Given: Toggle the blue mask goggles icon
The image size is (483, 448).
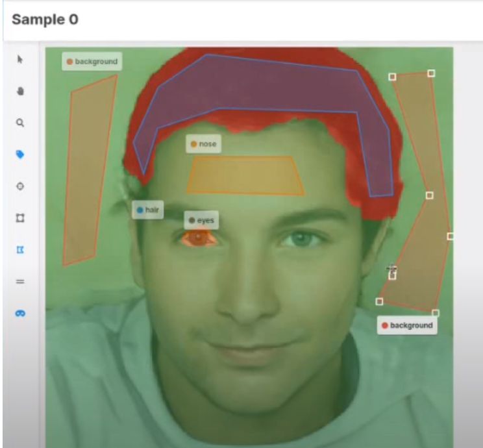Looking at the screenshot, I should [20, 314].
